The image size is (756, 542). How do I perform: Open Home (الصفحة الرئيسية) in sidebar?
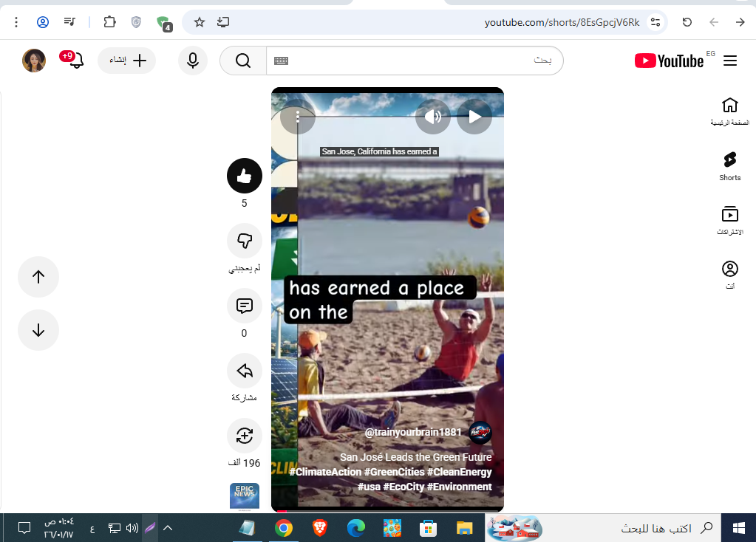[x=730, y=112]
